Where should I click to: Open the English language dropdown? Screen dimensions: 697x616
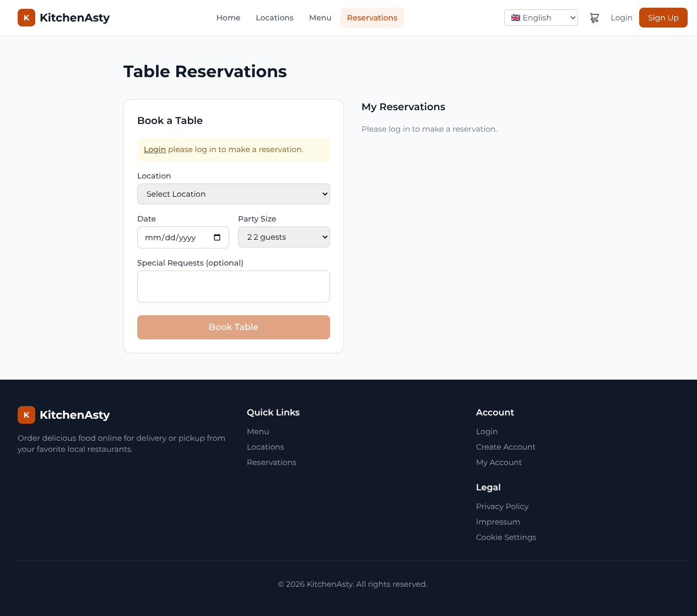point(541,17)
